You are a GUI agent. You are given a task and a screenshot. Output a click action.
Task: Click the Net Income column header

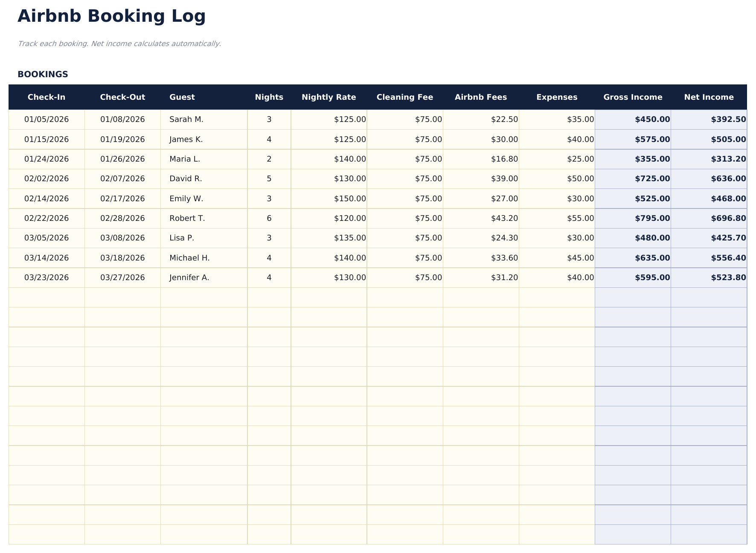(x=708, y=97)
